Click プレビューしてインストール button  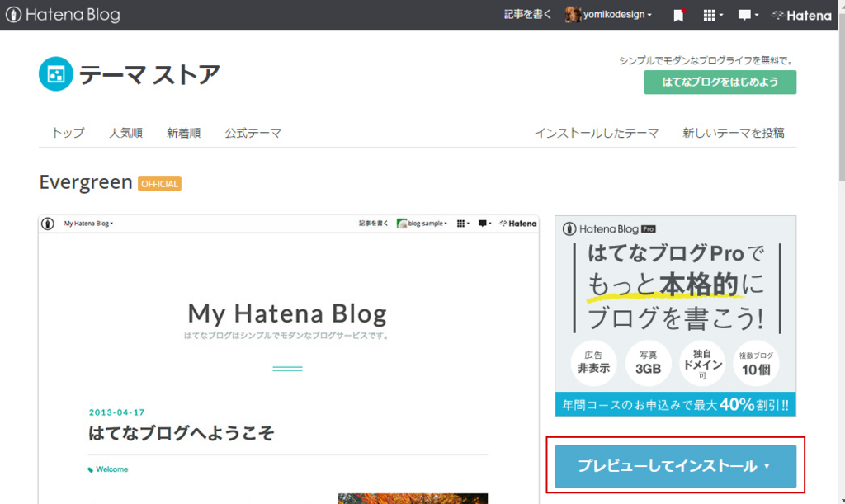(x=675, y=466)
